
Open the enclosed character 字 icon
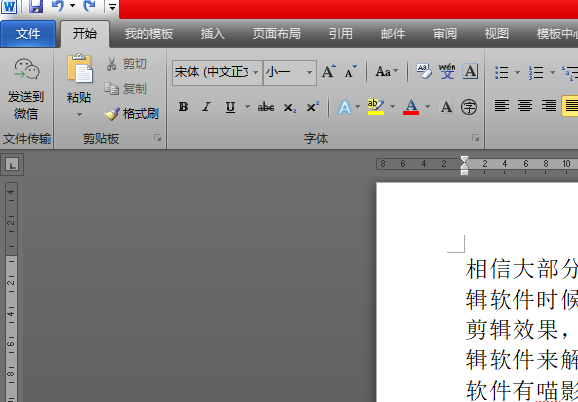[469, 107]
